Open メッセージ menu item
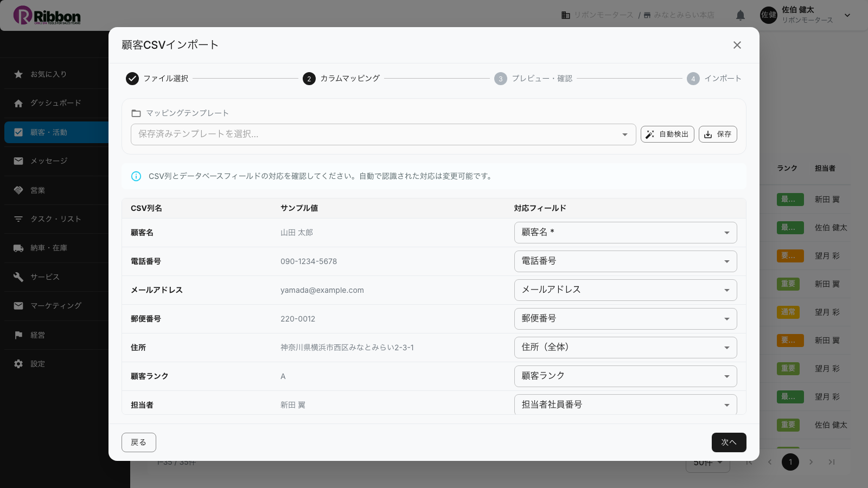868x488 pixels. pos(56,161)
